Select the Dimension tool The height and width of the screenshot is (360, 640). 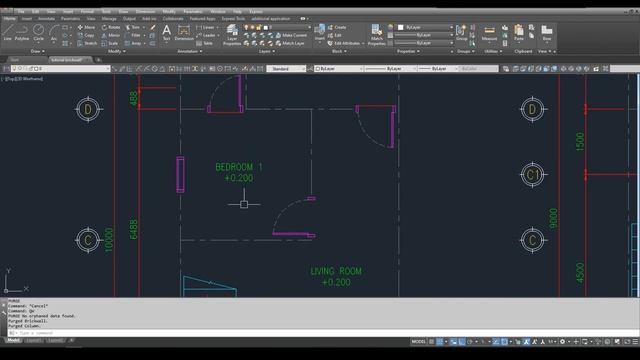point(184,32)
